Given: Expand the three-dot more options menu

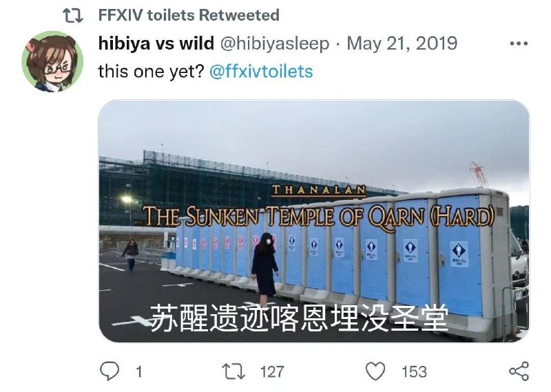Looking at the screenshot, I should (519, 44).
